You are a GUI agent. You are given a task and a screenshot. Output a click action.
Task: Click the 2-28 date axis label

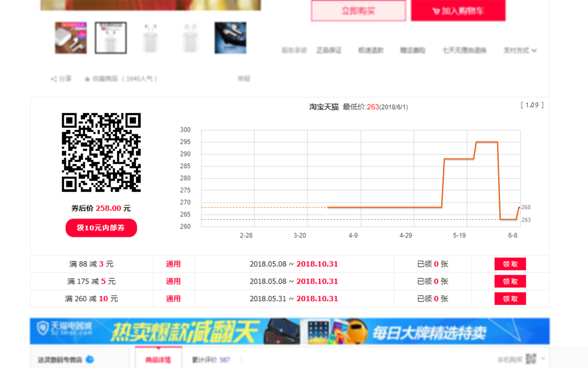coord(246,235)
